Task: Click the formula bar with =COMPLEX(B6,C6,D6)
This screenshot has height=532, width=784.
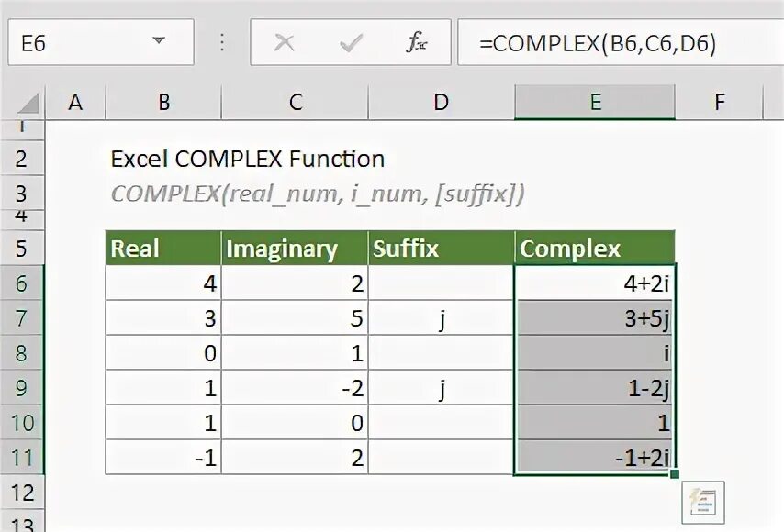Action: click(x=621, y=42)
